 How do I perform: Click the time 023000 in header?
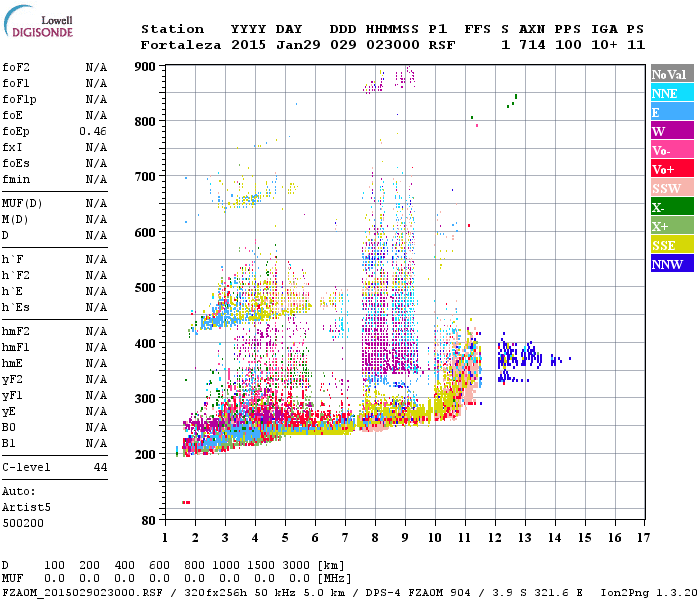pos(393,45)
